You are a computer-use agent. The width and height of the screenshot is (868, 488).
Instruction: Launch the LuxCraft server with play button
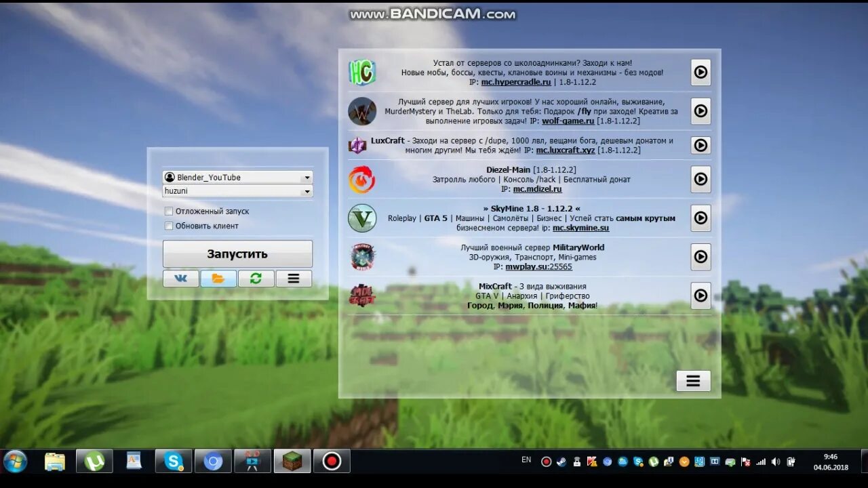tap(701, 145)
